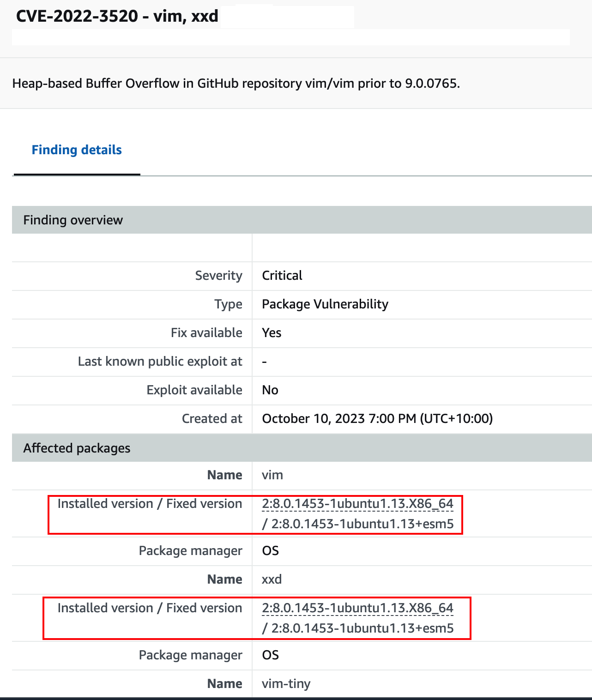The image size is (592, 700).
Task: Select the CVE-2022-3520 - vim, xxd heading
Action: click(117, 16)
